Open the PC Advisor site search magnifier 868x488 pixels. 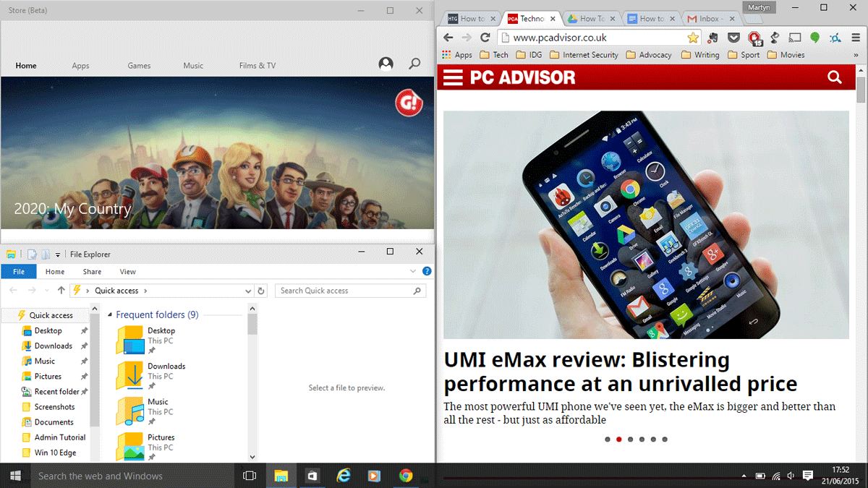tap(835, 77)
